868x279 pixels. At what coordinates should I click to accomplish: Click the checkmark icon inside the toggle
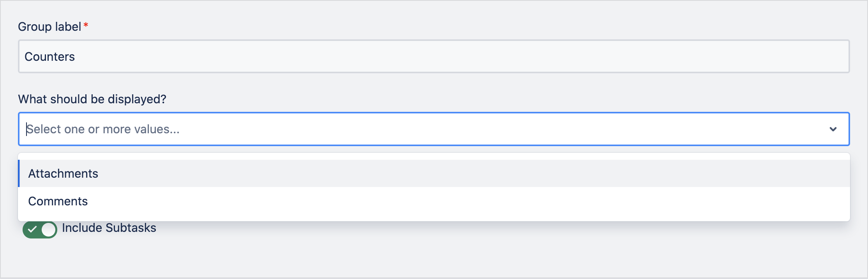click(x=32, y=230)
